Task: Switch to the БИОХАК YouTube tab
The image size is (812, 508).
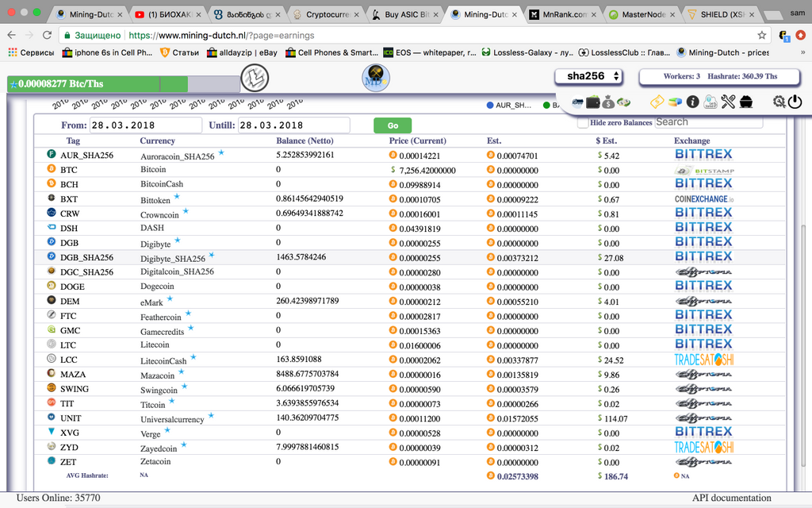Action: click(168, 14)
